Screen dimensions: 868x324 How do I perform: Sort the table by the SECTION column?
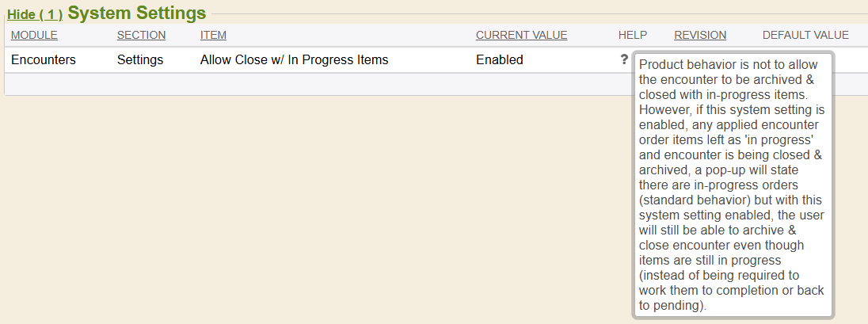pyautogui.click(x=141, y=35)
